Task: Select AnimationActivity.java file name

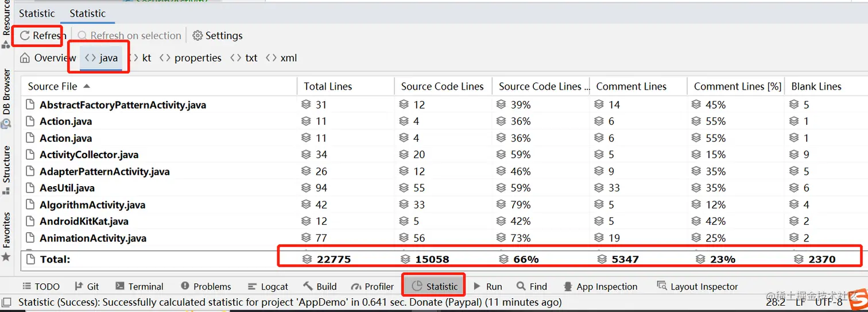Action: pyautogui.click(x=93, y=238)
